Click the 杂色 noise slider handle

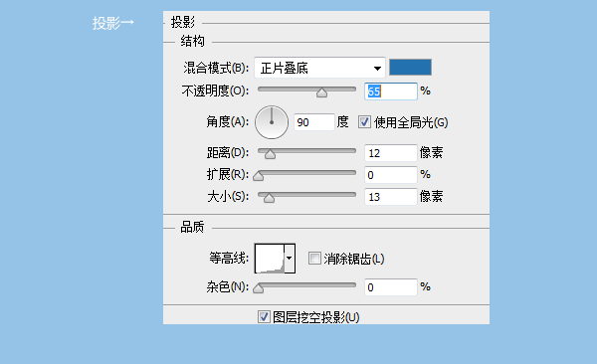(x=258, y=288)
